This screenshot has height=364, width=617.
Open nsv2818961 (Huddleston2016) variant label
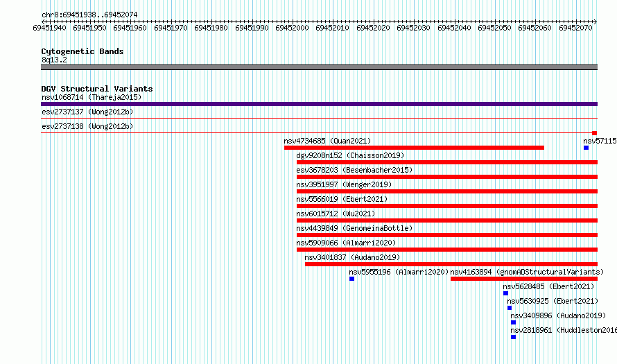point(564,330)
